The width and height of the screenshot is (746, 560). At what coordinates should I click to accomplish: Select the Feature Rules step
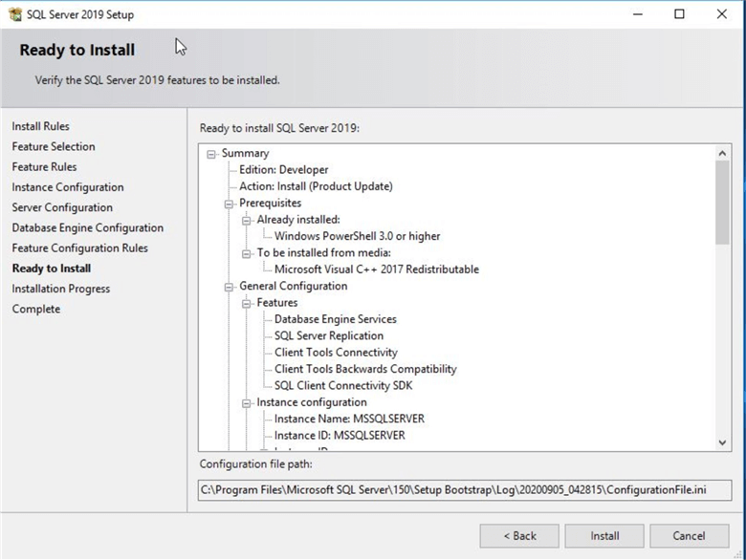[x=44, y=167]
